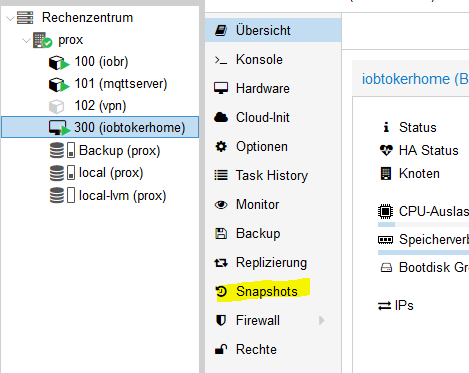The width and height of the screenshot is (469, 373).
Task: Click the Konsole terminal prompt icon
Action: tap(221, 60)
